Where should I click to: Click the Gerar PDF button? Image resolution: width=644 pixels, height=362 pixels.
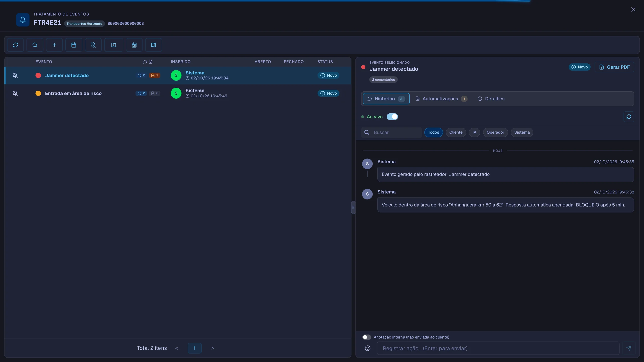614,67
